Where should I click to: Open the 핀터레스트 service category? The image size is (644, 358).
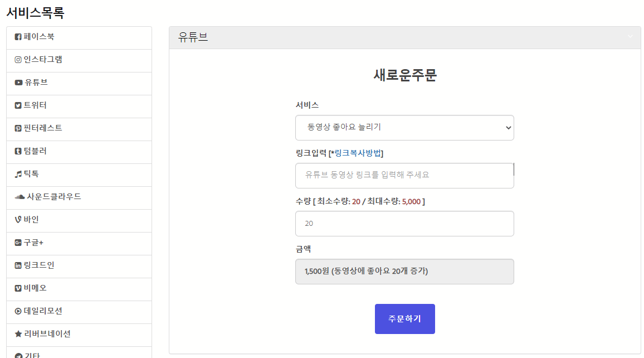[x=79, y=129]
